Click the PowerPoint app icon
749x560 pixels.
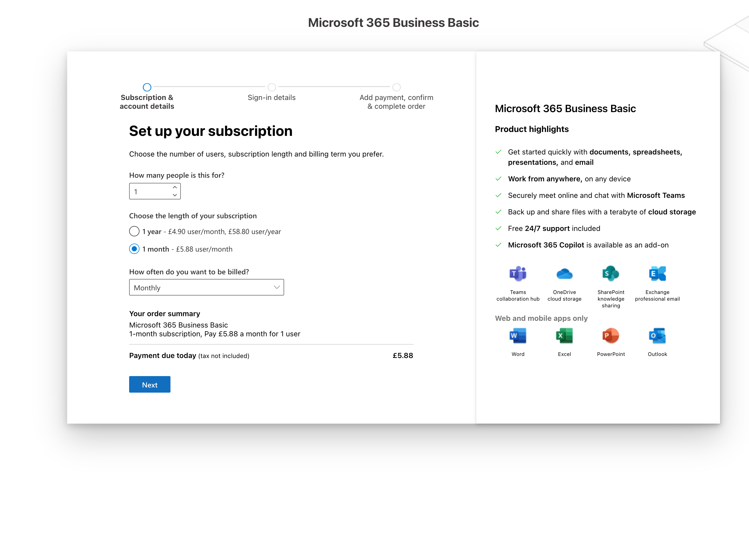pos(611,336)
